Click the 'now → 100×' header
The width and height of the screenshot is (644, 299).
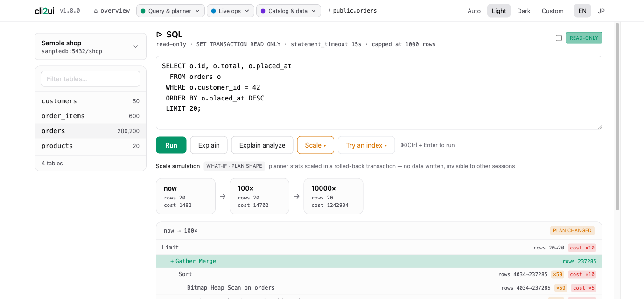(x=181, y=231)
